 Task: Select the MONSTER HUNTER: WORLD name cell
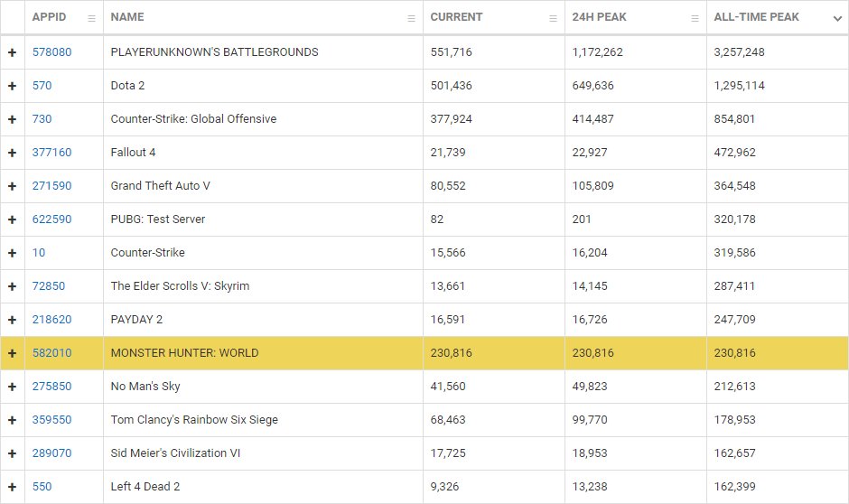pyautogui.click(x=263, y=353)
